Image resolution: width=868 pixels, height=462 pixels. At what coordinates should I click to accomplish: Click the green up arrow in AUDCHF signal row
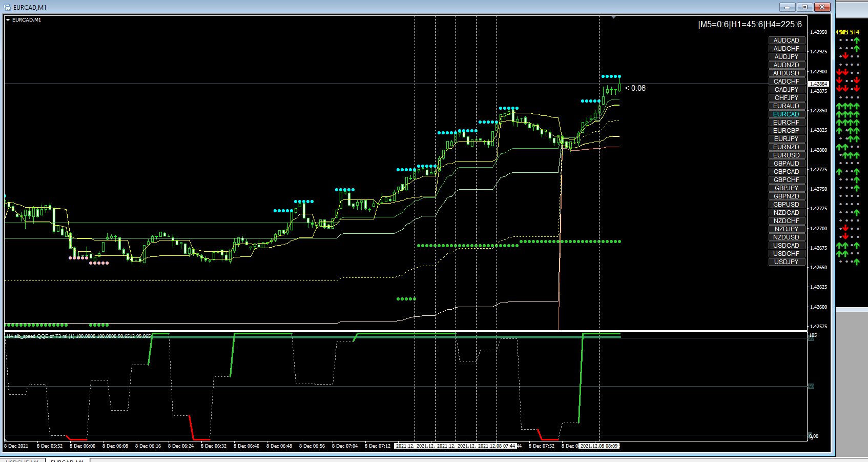tap(857, 48)
